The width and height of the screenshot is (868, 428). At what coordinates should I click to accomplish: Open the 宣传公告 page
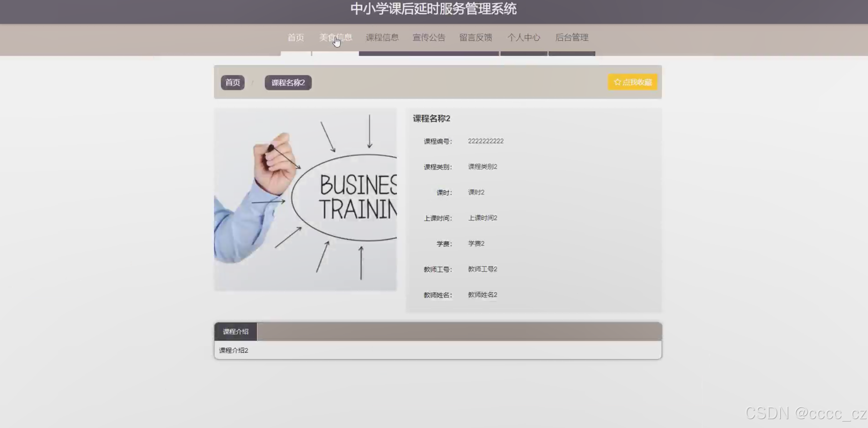429,38
